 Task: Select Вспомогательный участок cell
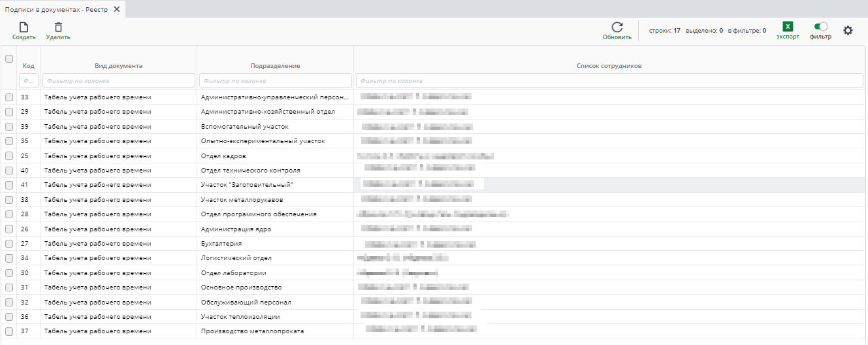tap(276, 127)
